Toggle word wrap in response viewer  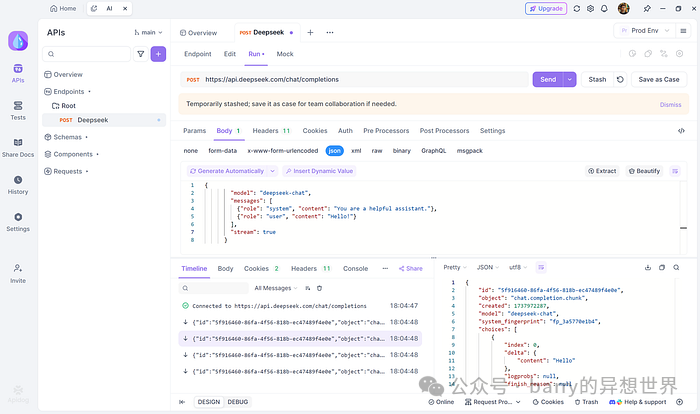[x=541, y=268]
